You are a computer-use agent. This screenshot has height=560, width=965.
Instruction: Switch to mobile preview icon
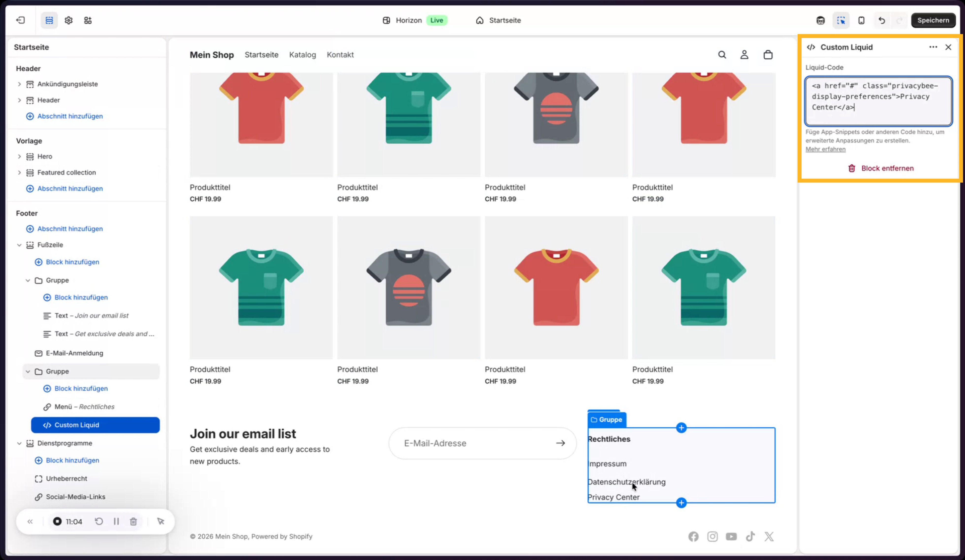861,20
